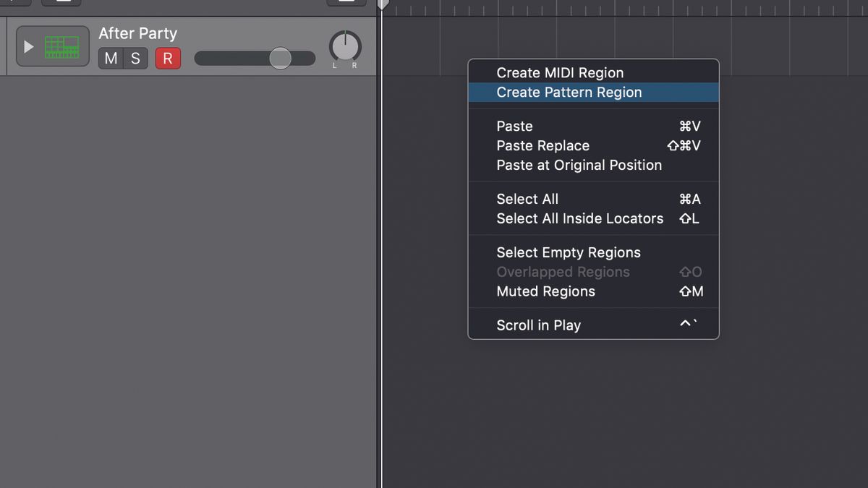Select "Create MIDI Region" from the menu
868x488 pixels.
point(560,72)
